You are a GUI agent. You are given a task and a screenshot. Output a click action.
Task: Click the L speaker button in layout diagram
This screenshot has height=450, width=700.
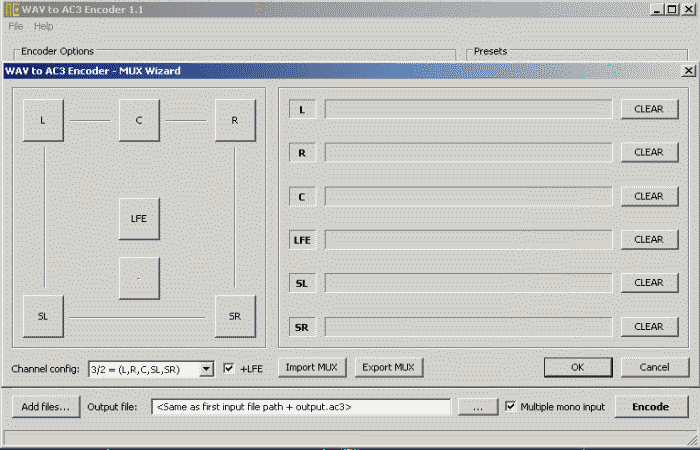click(43, 120)
